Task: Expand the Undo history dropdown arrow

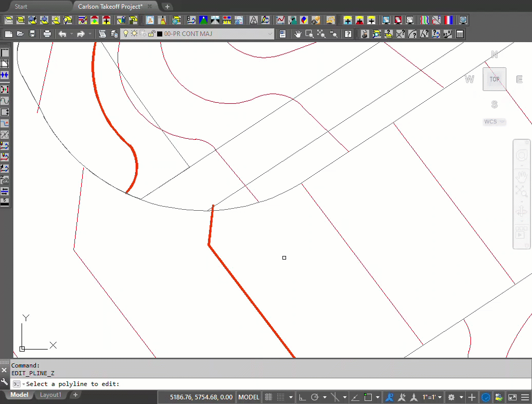Action: click(x=71, y=34)
